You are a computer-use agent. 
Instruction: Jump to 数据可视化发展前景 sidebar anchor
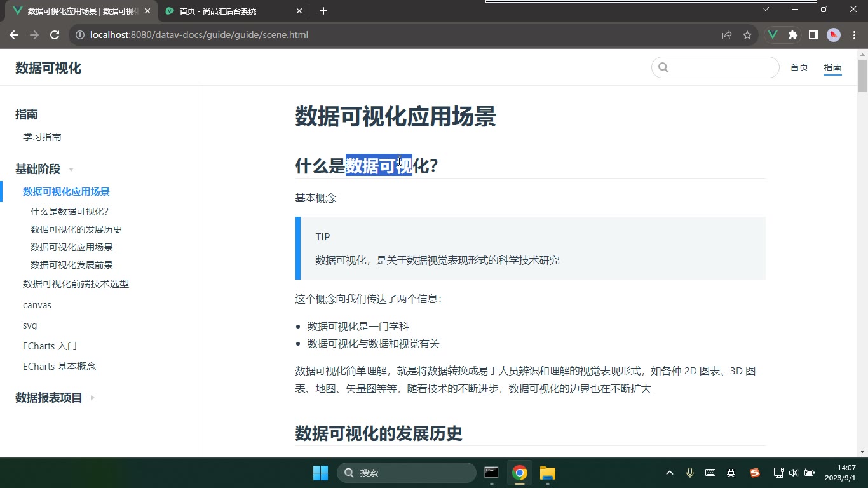72,265
